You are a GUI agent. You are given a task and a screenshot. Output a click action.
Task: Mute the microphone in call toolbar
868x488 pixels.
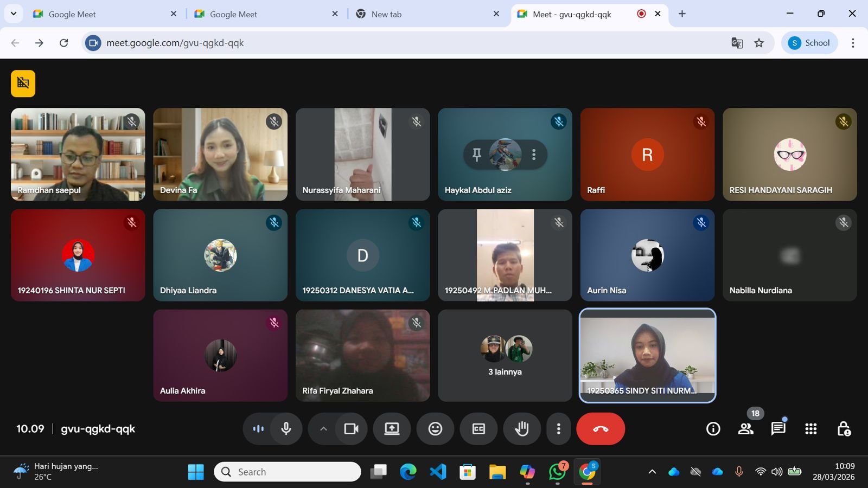pos(286,429)
